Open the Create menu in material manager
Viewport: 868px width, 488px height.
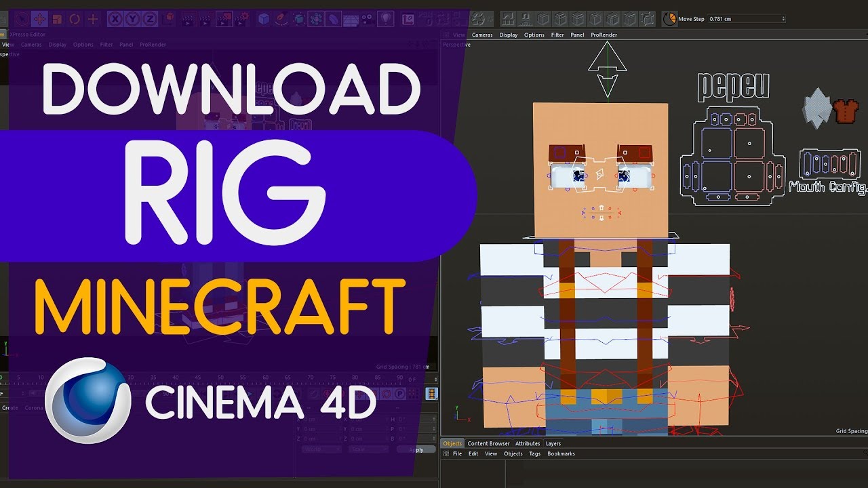point(10,408)
